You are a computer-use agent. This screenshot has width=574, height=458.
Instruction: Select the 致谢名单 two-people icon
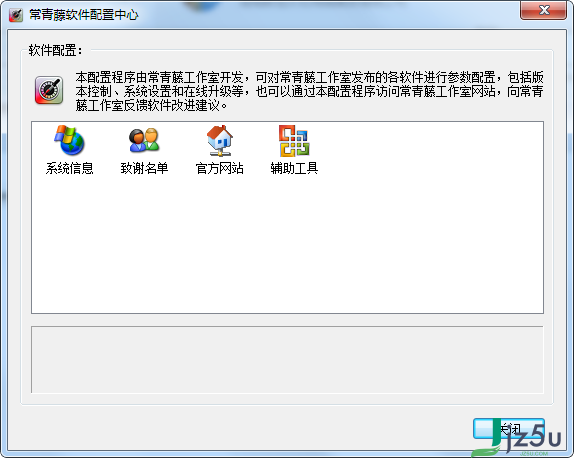[144, 140]
